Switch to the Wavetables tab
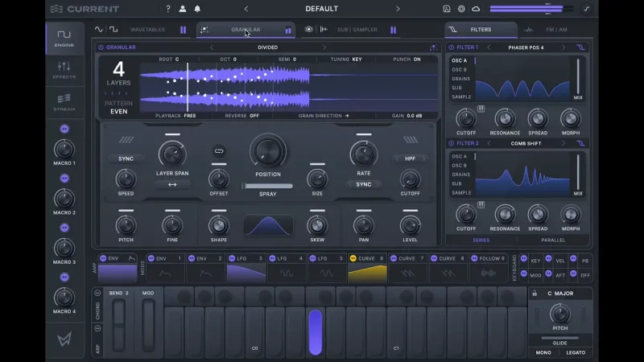The height and width of the screenshot is (362, 644). point(147,30)
